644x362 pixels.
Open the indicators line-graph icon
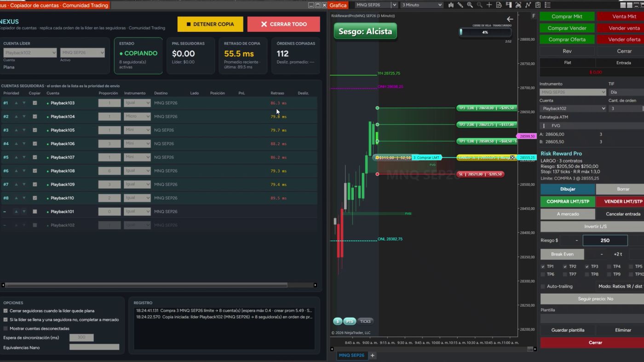click(528, 5)
